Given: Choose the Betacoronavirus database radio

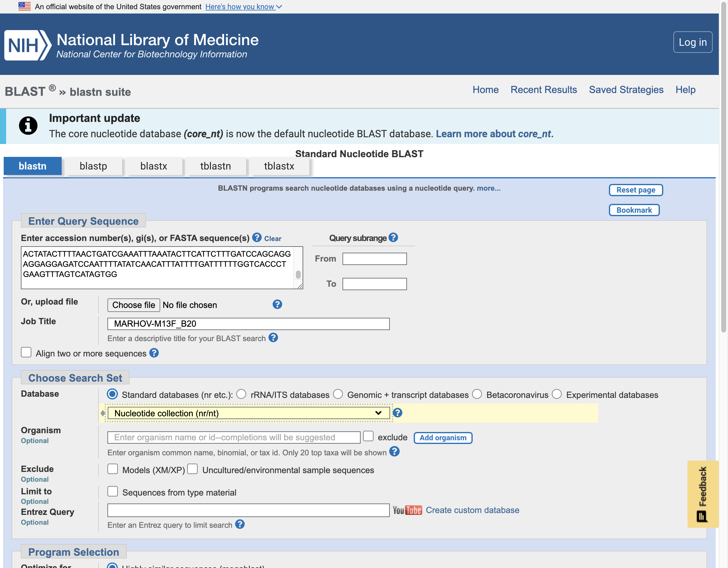Looking at the screenshot, I should (477, 394).
